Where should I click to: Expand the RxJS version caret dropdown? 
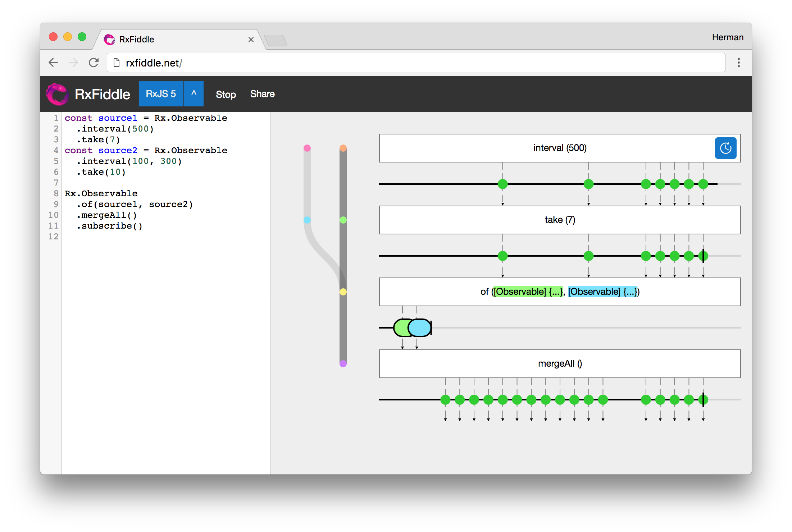click(x=194, y=94)
